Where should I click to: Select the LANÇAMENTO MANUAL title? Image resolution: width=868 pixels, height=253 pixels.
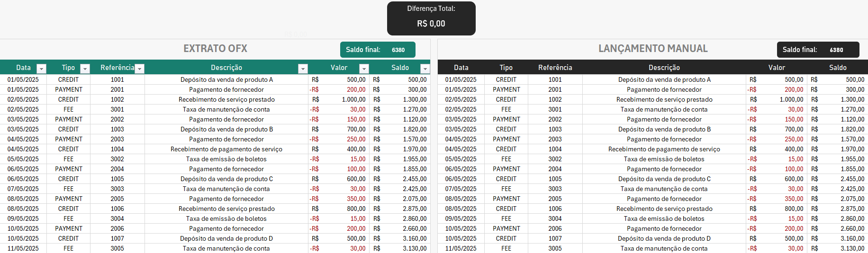click(x=653, y=49)
